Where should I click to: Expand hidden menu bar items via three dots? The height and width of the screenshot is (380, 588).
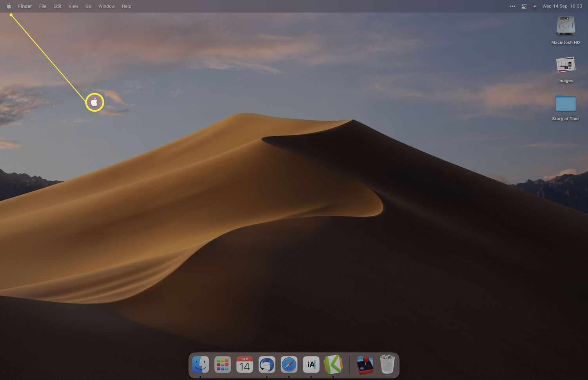(x=512, y=6)
